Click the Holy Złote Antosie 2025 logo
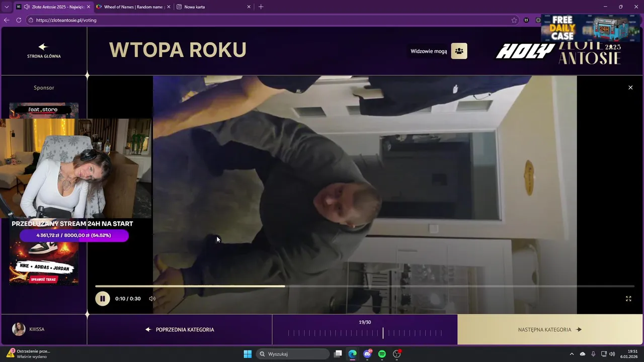The image size is (644, 362). (558, 52)
